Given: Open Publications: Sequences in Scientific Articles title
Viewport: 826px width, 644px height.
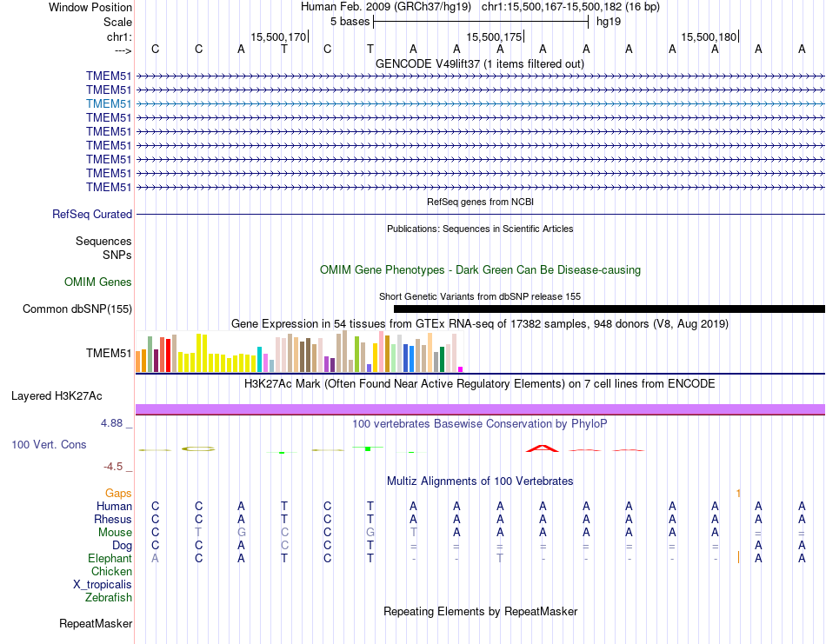Looking at the screenshot, I should point(480,229).
